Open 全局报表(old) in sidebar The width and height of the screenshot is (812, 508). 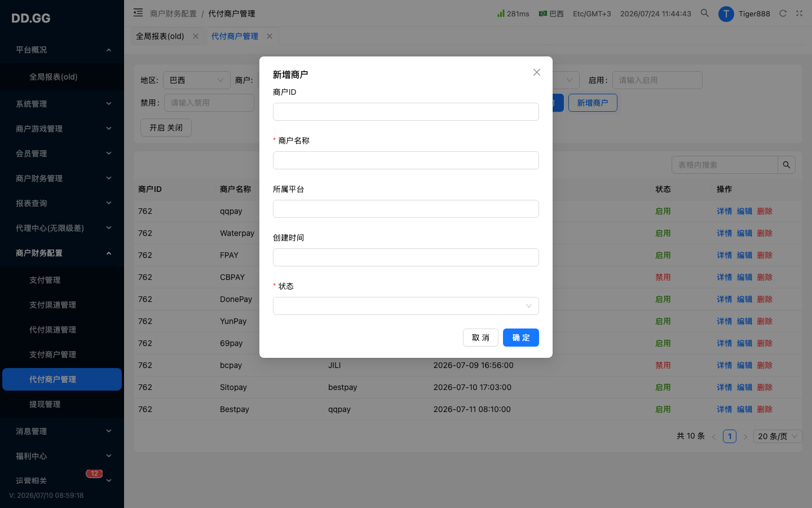(x=62, y=77)
